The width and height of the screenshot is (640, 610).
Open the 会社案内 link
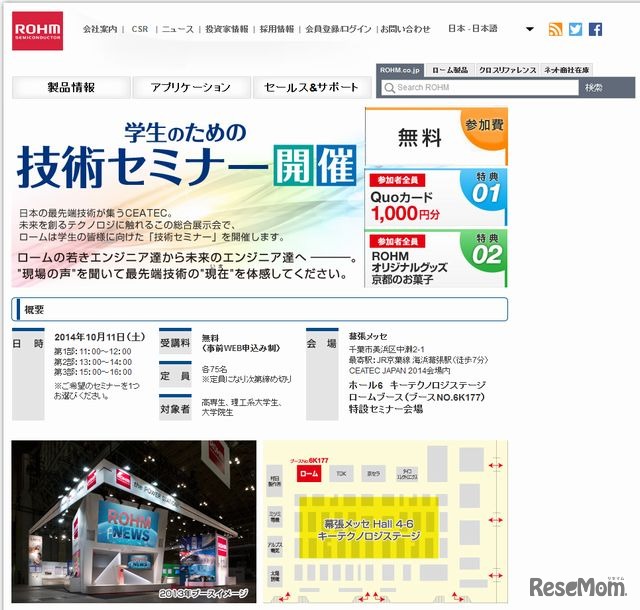[100, 29]
